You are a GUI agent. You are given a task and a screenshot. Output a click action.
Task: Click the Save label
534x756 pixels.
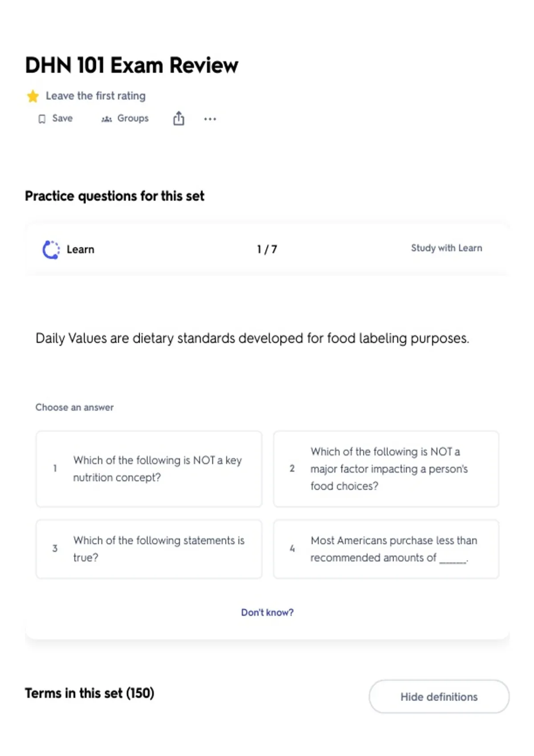click(x=62, y=118)
